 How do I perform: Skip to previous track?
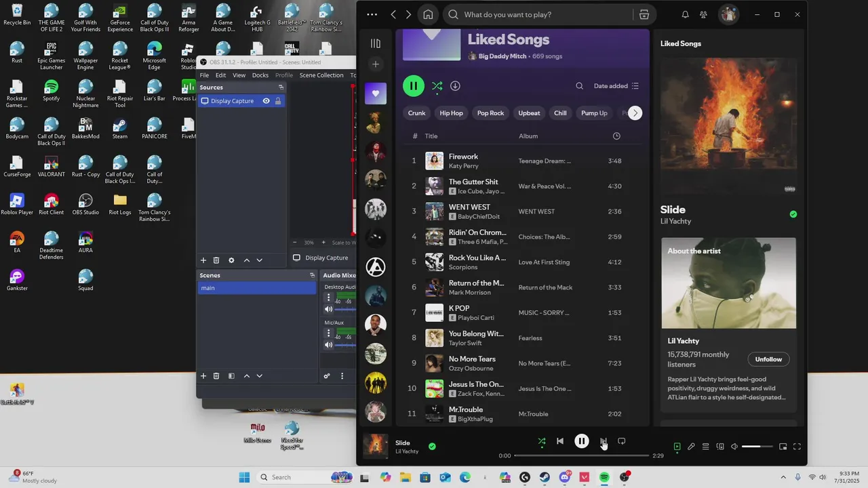560,441
